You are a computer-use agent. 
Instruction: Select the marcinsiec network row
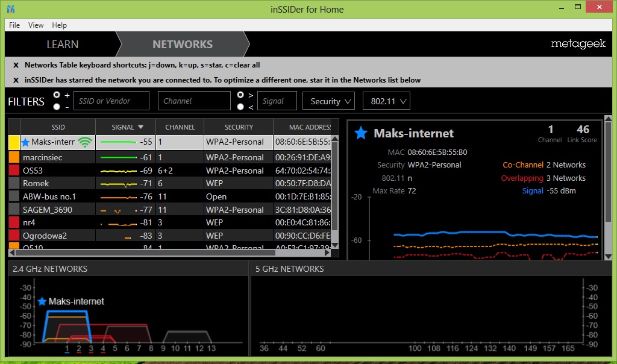tap(170, 157)
